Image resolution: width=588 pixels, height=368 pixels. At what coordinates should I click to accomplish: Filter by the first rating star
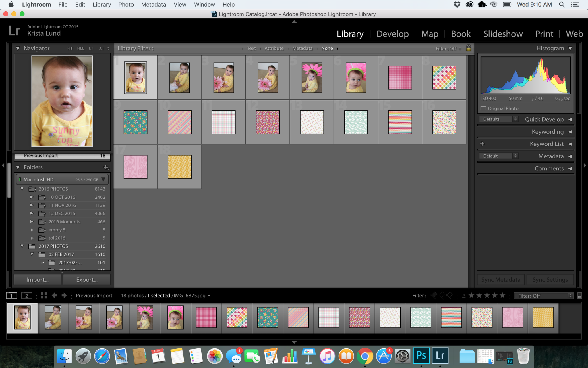[471, 296]
